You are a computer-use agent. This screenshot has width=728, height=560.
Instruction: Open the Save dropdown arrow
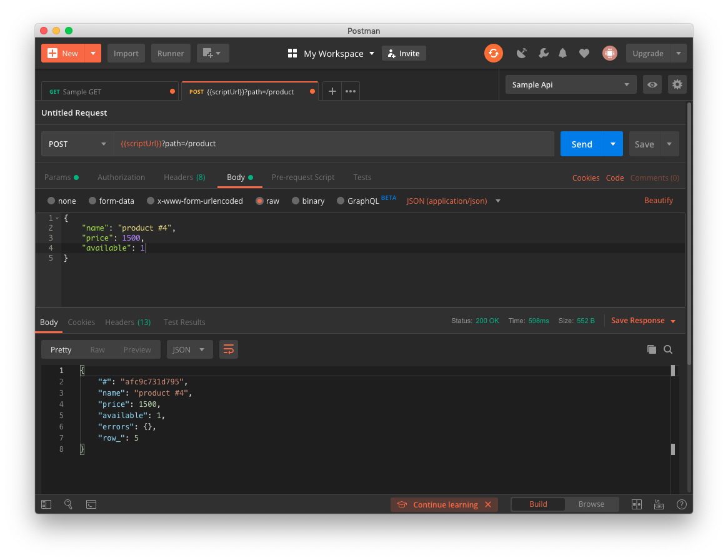coord(669,144)
